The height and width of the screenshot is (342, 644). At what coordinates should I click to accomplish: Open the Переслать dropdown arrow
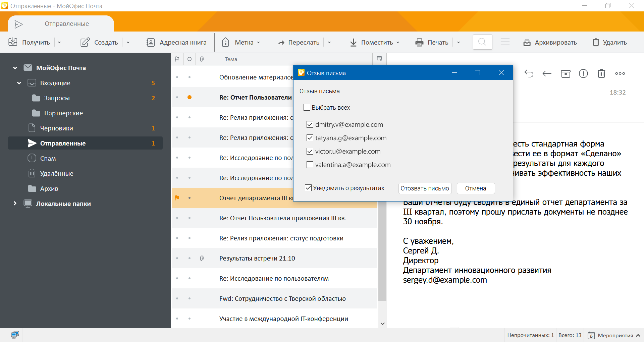click(x=329, y=43)
